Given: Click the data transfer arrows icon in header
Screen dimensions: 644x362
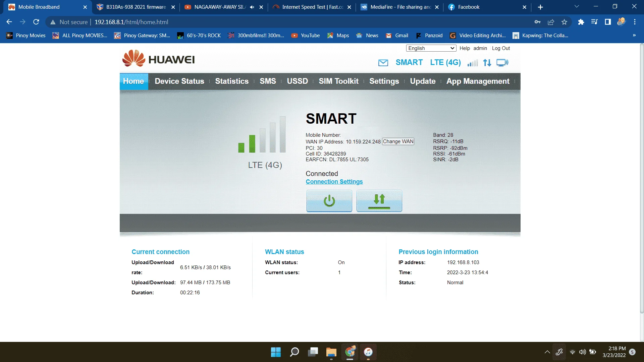Looking at the screenshot, I should coord(487,63).
